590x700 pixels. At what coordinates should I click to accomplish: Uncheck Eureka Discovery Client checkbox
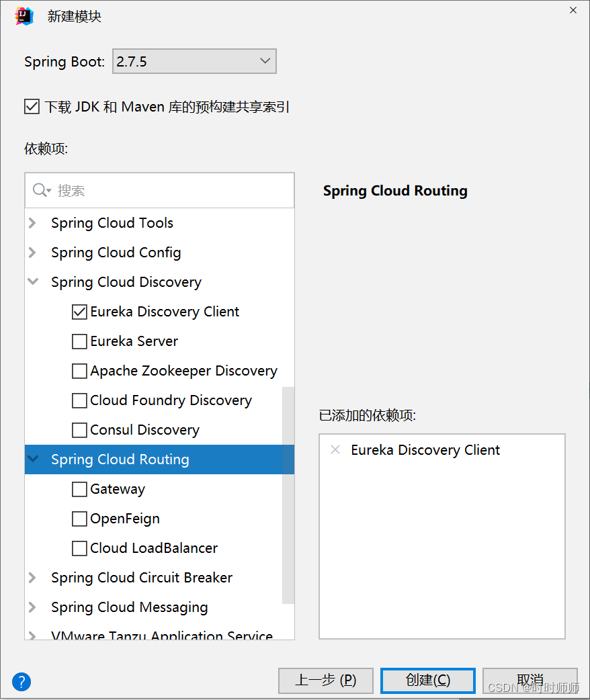(x=79, y=312)
